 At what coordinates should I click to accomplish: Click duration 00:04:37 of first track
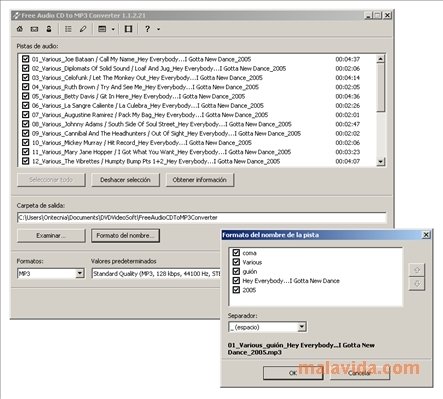tap(348, 59)
